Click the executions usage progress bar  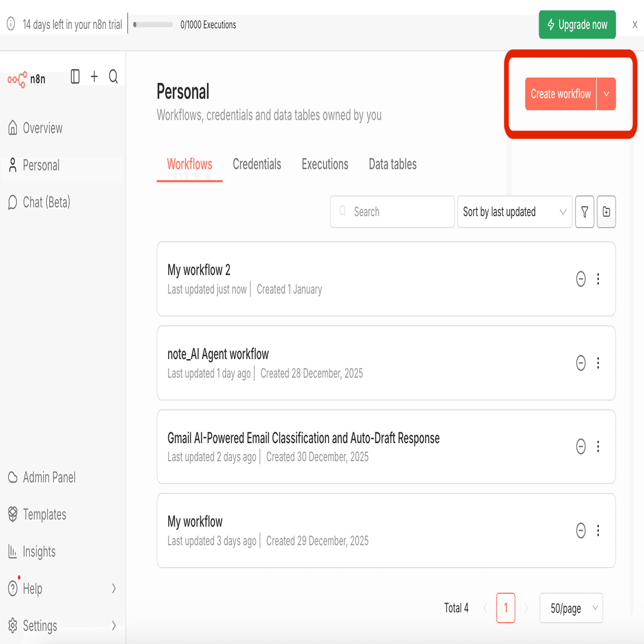pos(153,25)
